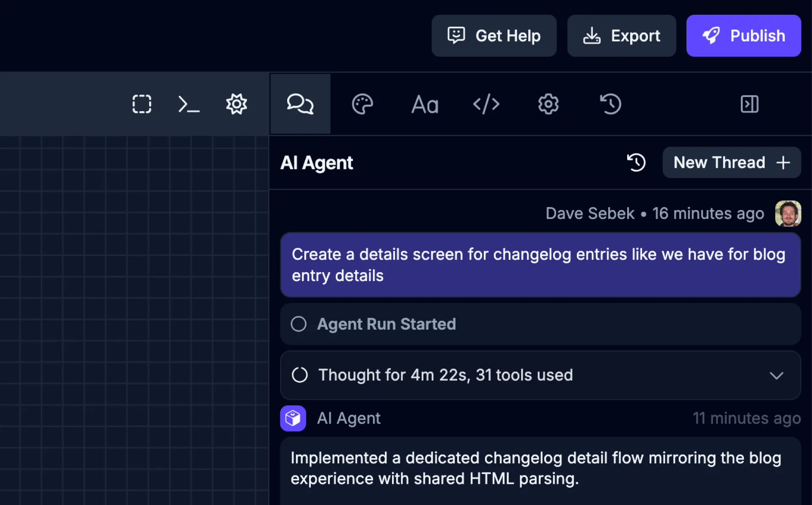Viewport: 812px width, 505px height.
Task: Open the version history tab
Action: click(x=610, y=104)
